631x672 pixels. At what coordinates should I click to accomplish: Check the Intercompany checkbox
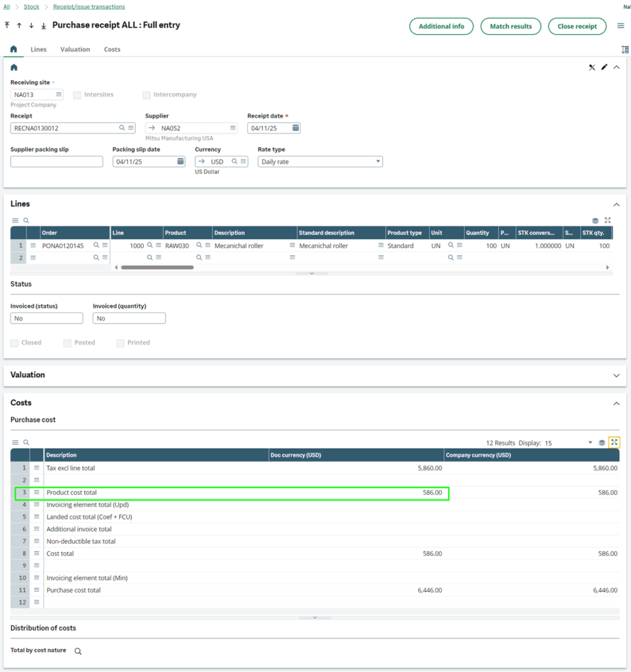coord(146,94)
